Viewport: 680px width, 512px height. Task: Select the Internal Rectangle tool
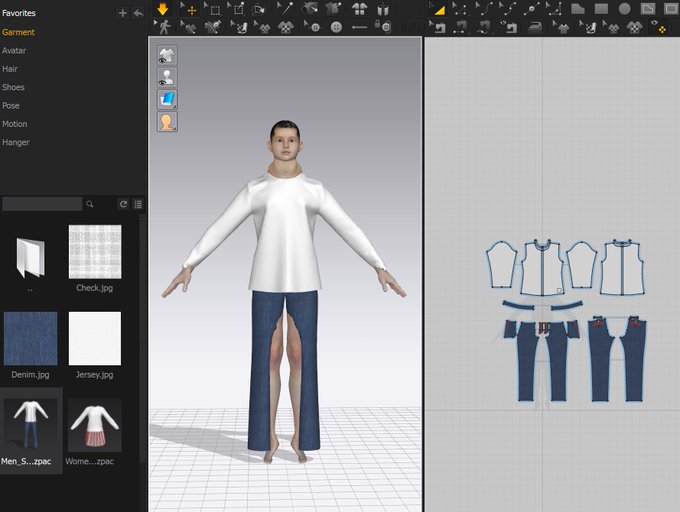click(x=671, y=9)
